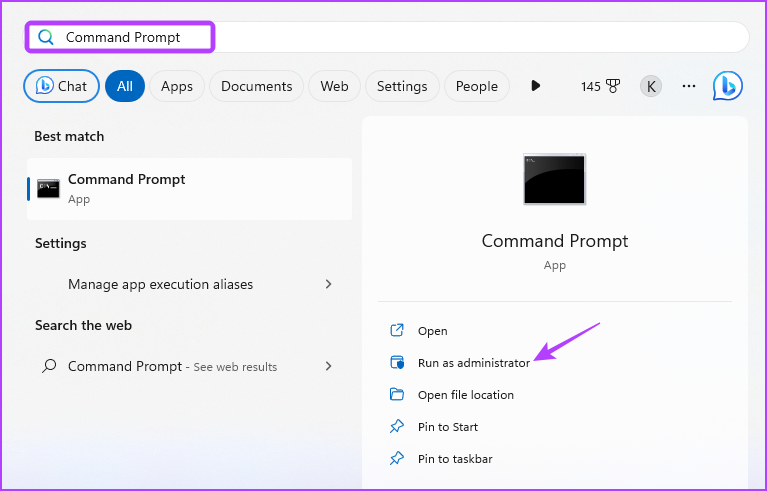The width and height of the screenshot is (767, 491).
Task: Click the Bing logo icon at top right
Action: [x=727, y=86]
